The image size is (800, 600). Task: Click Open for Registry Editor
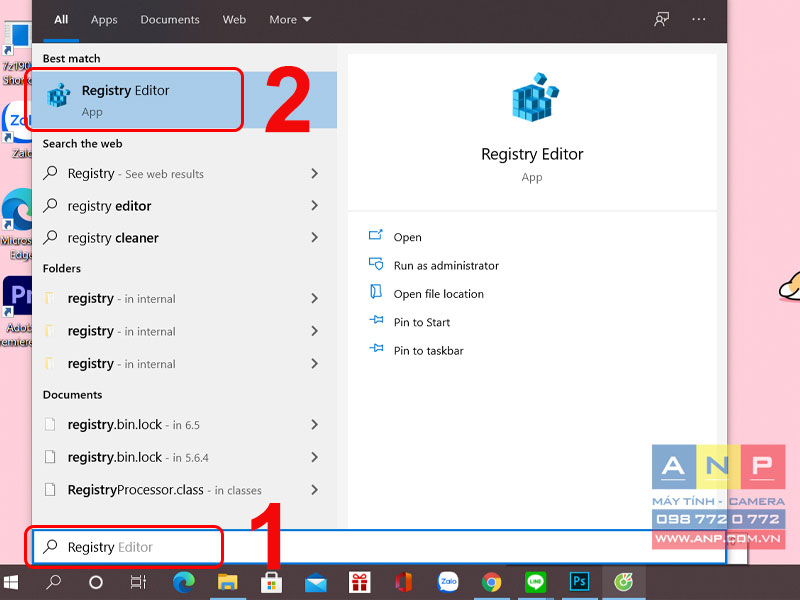tap(408, 237)
